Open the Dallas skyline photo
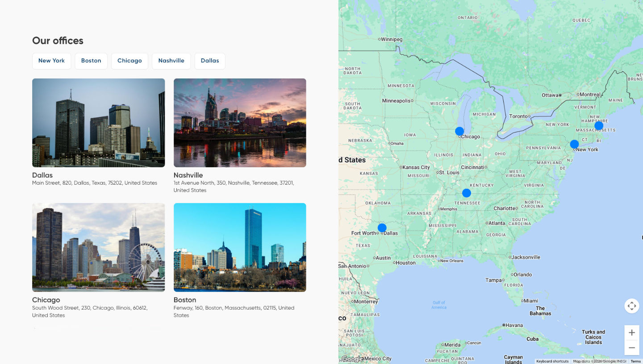The height and width of the screenshot is (364, 643). [98, 123]
